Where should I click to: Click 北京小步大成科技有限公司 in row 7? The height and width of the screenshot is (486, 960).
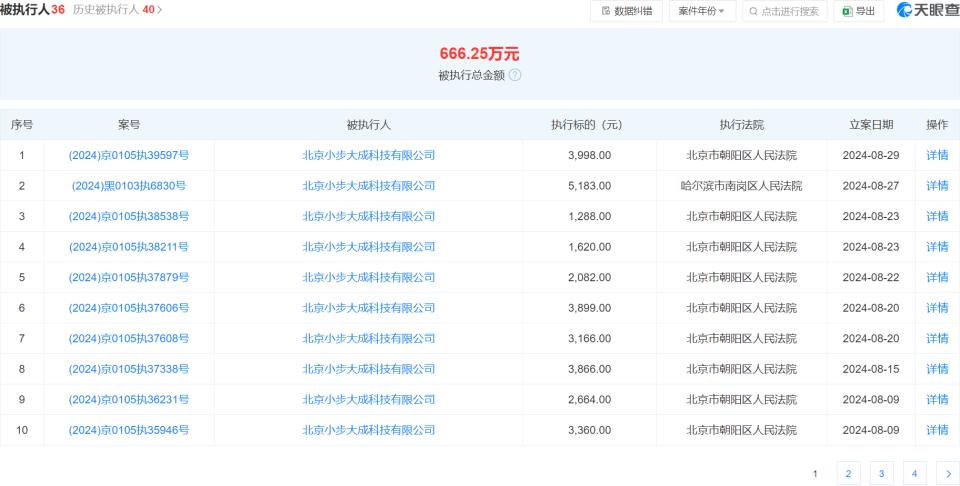[369, 338]
